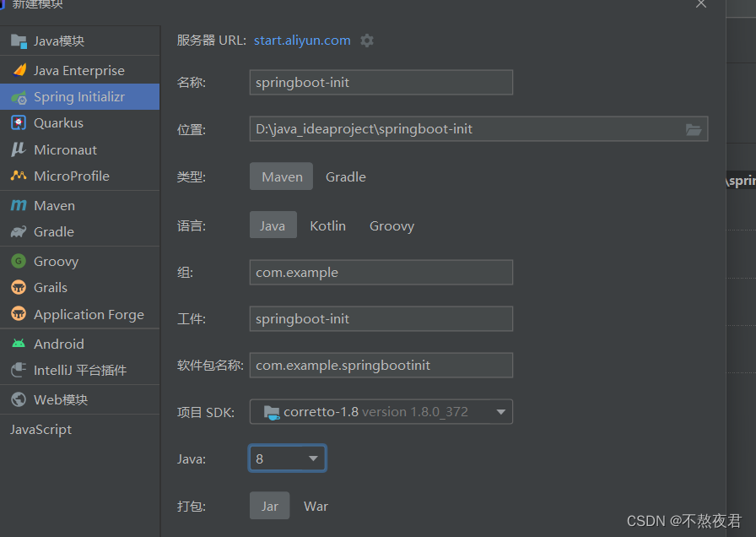This screenshot has width=756, height=537.
Task: Click the Quarkus icon in the list
Action: [19, 123]
